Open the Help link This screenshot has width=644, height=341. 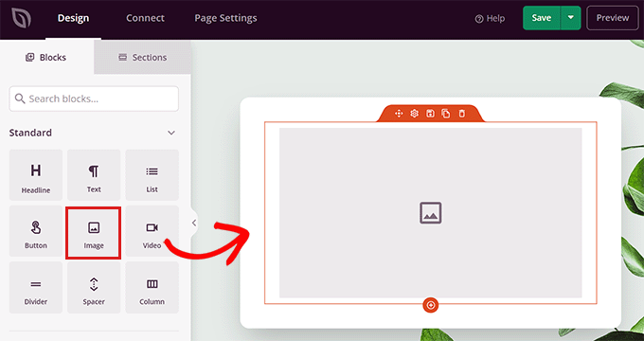click(x=490, y=19)
